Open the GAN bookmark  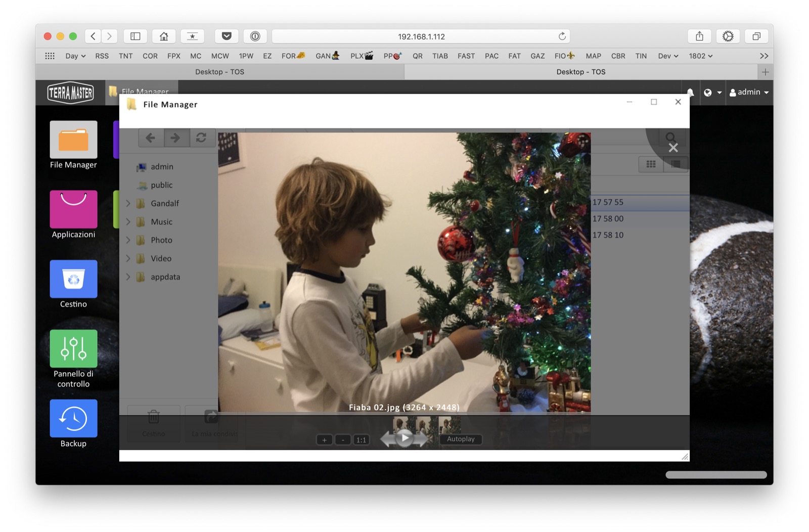tap(328, 56)
